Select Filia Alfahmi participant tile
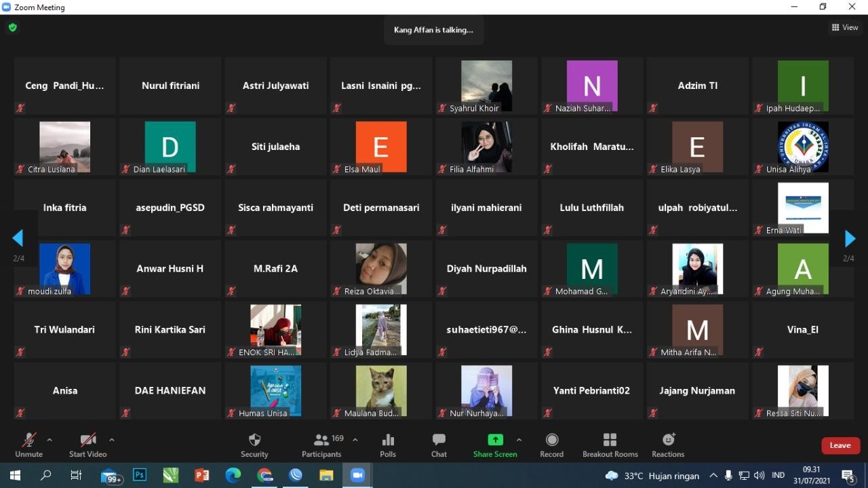The width and height of the screenshot is (868, 488). pyautogui.click(x=486, y=147)
